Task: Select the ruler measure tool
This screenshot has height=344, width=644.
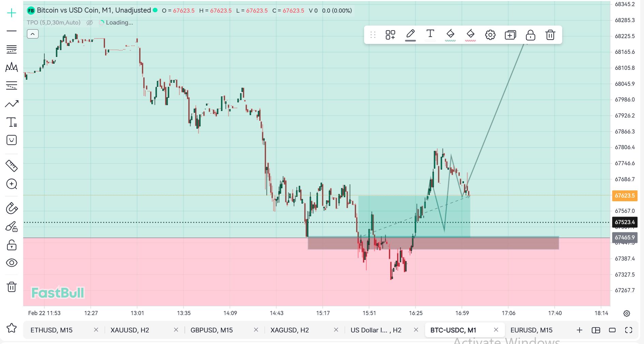Action: pyautogui.click(x=12, y=166)
